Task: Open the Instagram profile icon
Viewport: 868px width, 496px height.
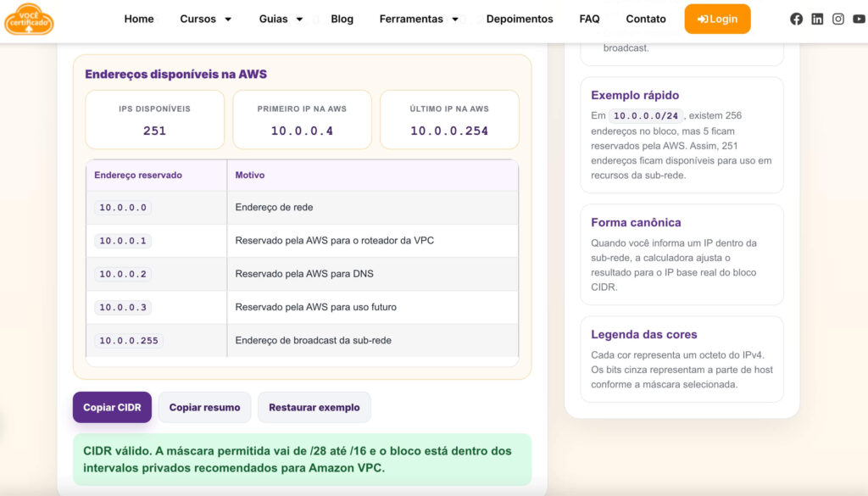Action: (838, 19)
